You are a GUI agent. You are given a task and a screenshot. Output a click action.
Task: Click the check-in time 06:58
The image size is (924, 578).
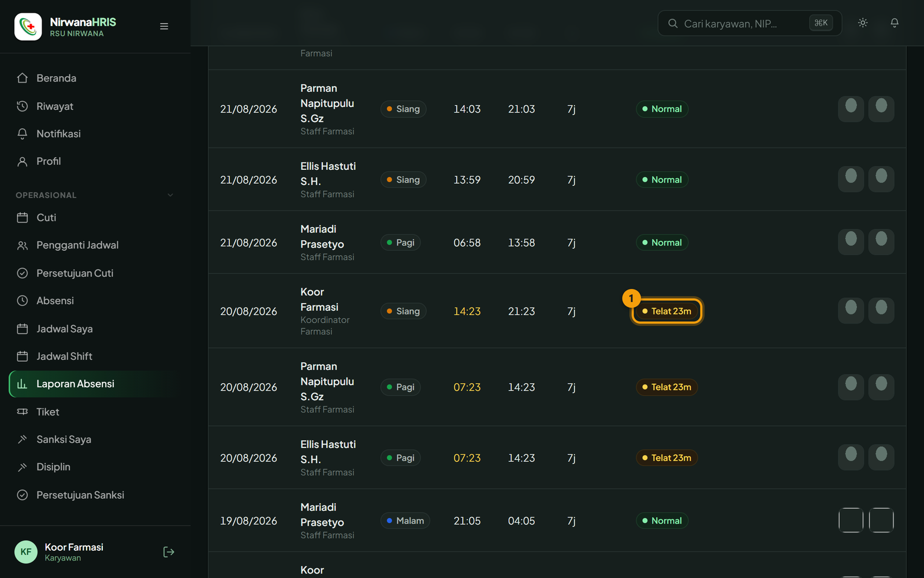467,243
